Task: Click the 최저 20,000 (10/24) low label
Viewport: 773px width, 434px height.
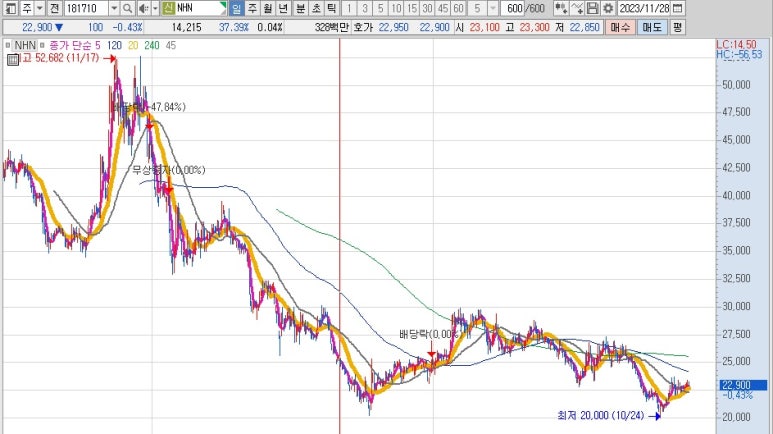Action: [x=600, y=415]
